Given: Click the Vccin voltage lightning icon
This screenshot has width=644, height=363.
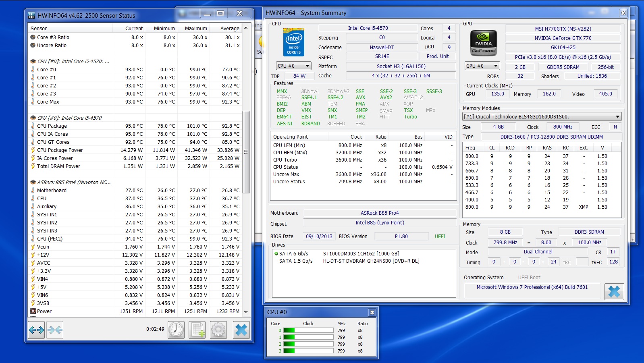Looking at the screenshot, I should click(33, 247).
